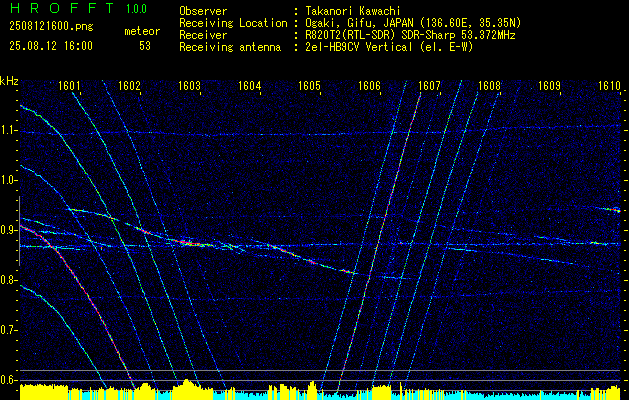Click the Observer label
The image size is (629, 400).
click(203, 11)
